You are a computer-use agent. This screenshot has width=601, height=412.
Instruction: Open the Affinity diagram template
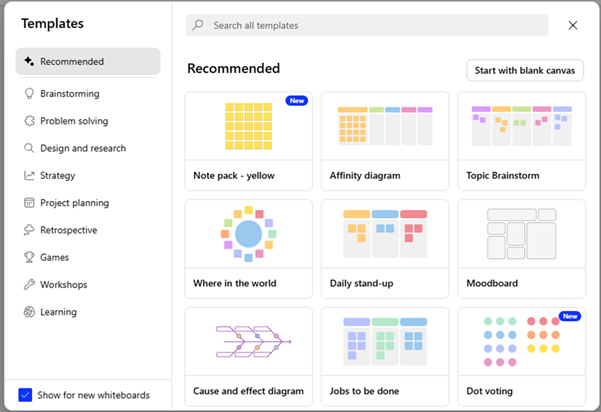pos(385,140)
